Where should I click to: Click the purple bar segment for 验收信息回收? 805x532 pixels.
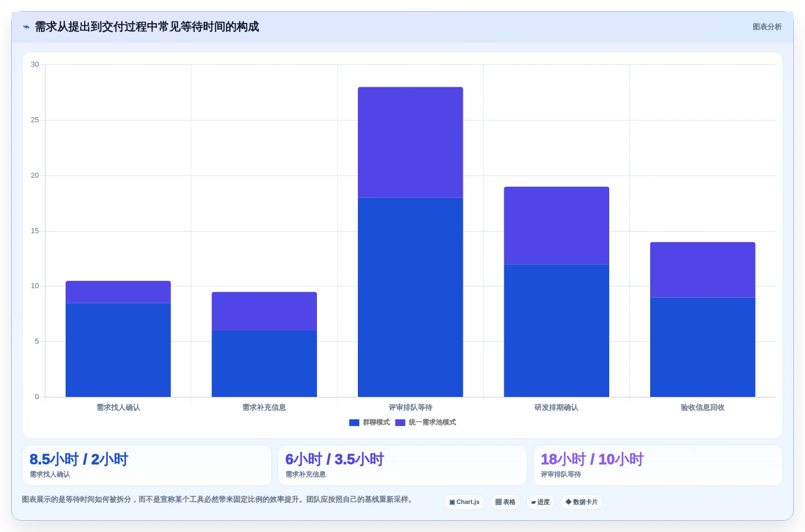703,270
